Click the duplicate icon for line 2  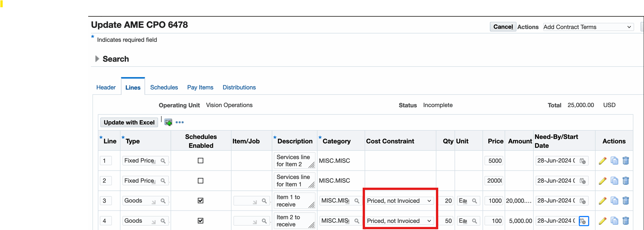click(x=614, y=181)
